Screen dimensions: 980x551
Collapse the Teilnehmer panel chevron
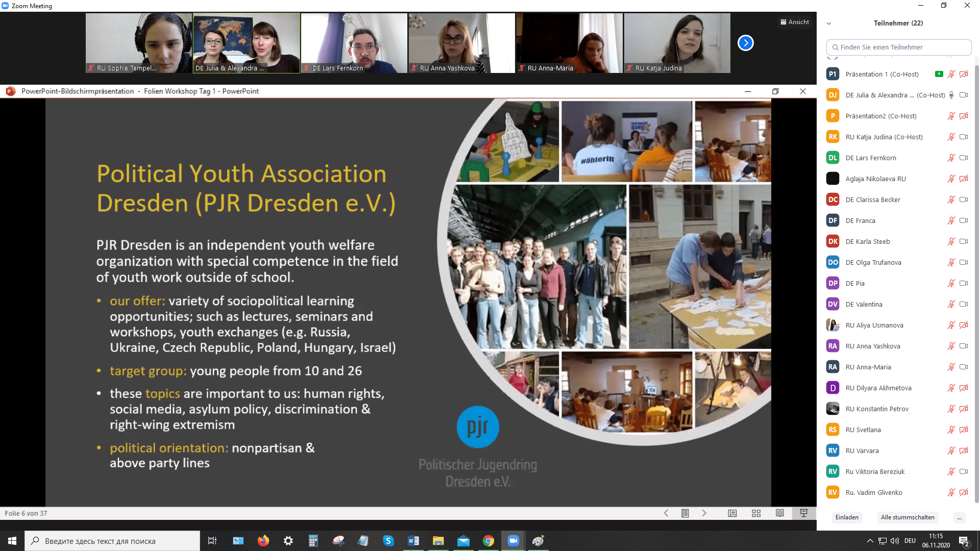[x=829, y=23]
